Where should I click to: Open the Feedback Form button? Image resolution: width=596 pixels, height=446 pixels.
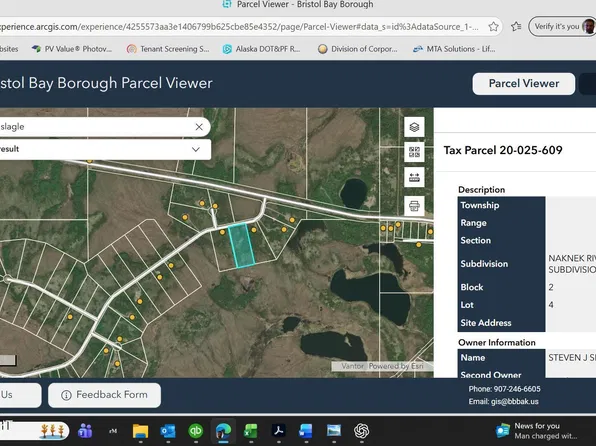pos(105,395)
